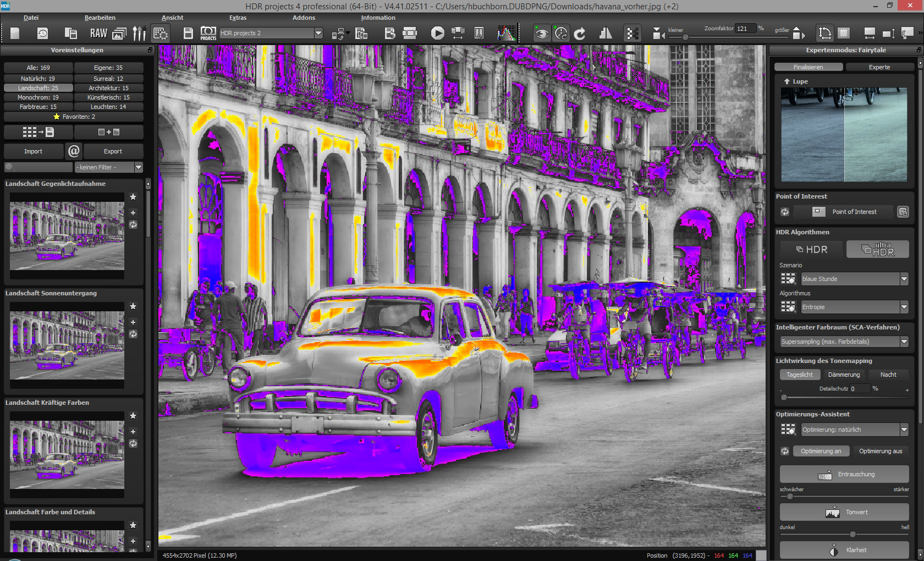Click the RAW module toolbar icon
The width and height of the screenshot is (924, 561).
coord(98,34)
